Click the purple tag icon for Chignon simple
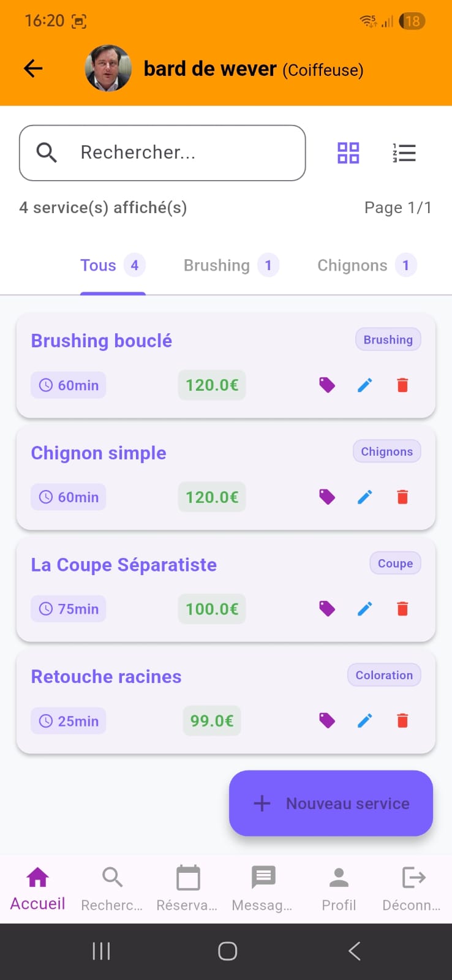Viewport: 452px width, 980px height. [x=327, y=497]
